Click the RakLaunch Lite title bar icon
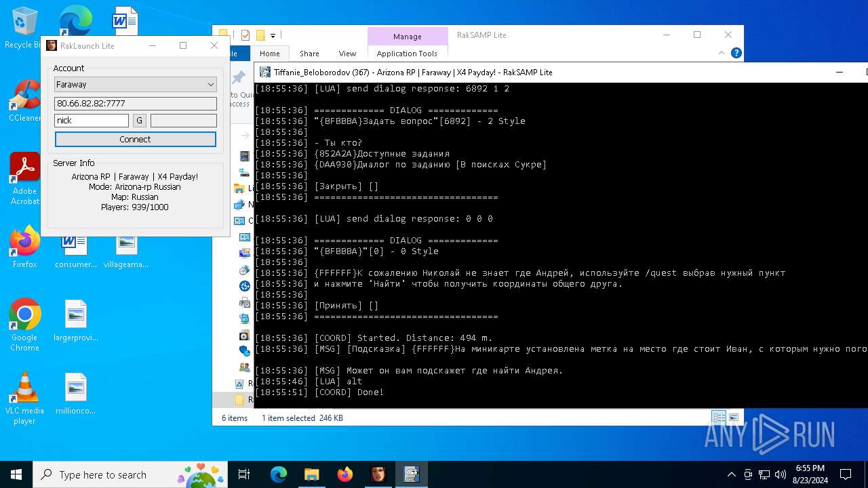The width and height of the screenshot is (868, 488). pos(52,45)
